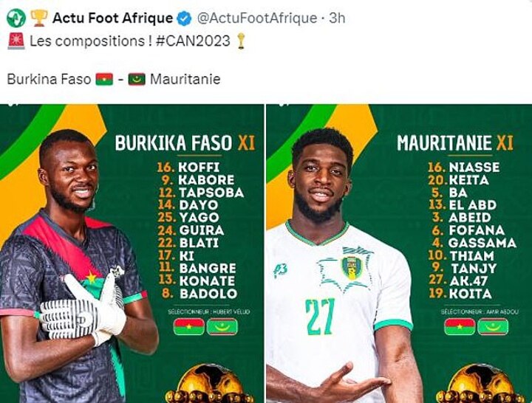Click the Burkina Faso flag under the Mauritanie lineup
The width and height of the screenshot is (532, 403).
pyautogui.click(x=460, y=326)
